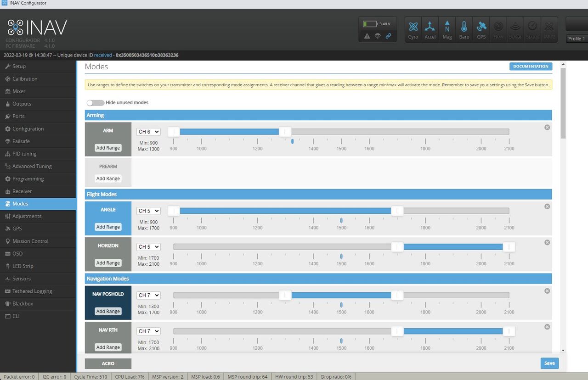Click the NAV RTH range upper handle at 2100
588x380 pixels.
(x=509, y=331)
